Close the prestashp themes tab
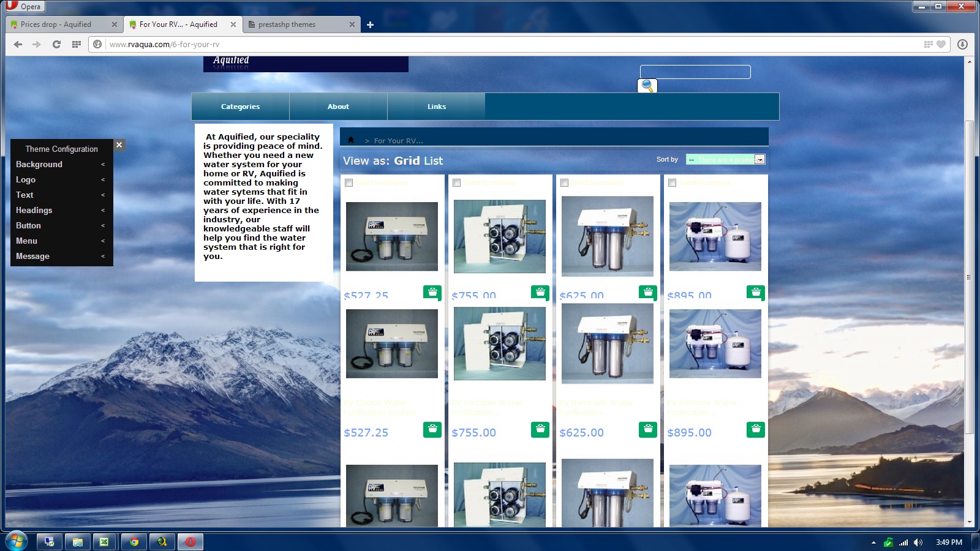The width and height of the screenshot is (980, 551). pyautogui.click(x=352, y=24)
